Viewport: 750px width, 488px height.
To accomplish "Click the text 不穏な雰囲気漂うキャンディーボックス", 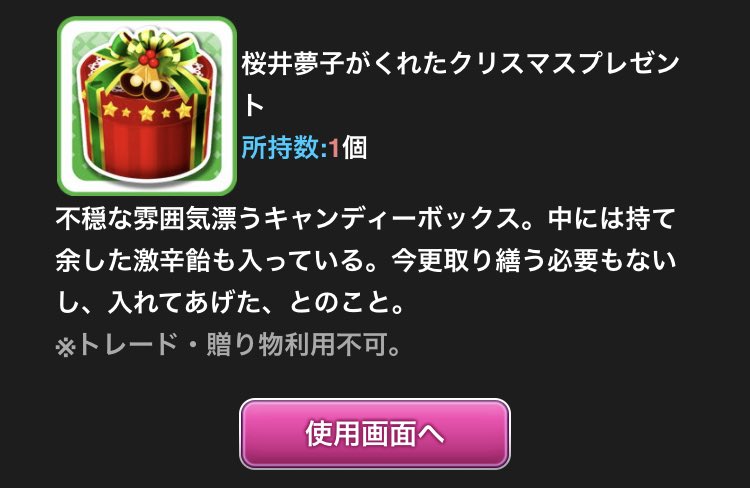I will [x=288, y=218].
